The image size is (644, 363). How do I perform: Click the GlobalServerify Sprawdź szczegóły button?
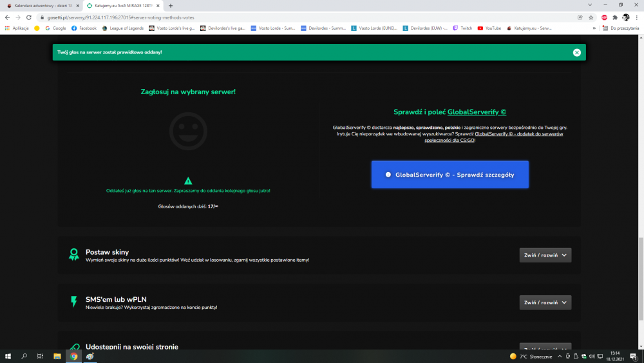click(450, 175)
